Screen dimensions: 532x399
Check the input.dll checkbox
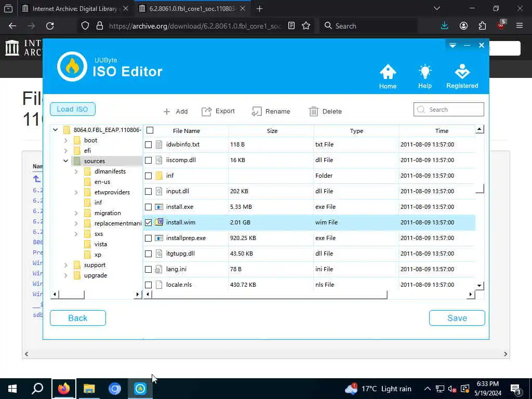tap(148, 191)
